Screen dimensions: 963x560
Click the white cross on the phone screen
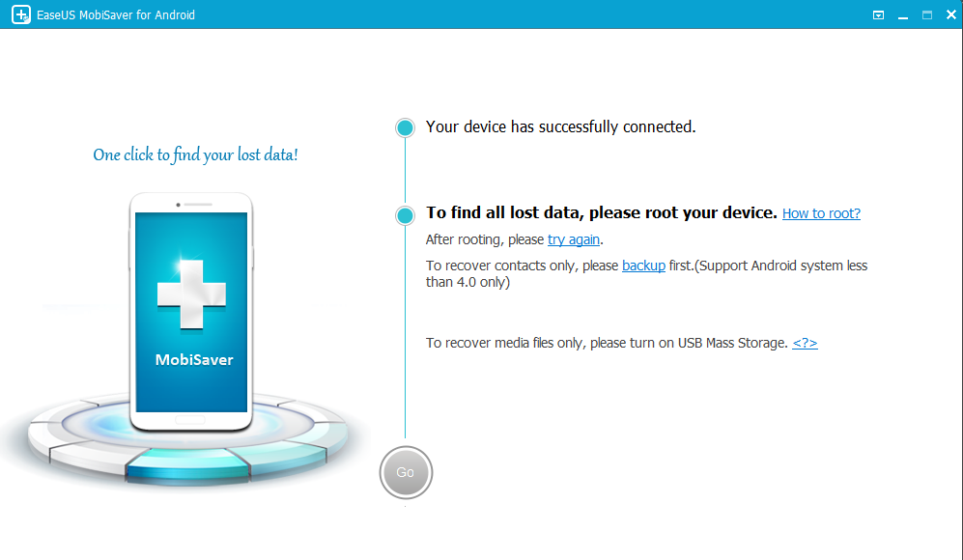pos(191,294)
